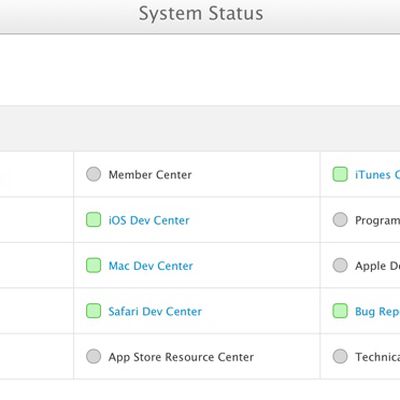This screenshot has width=400, height=400.
Task: Open the iTunes link in the right column
Action: pos(377,175)
